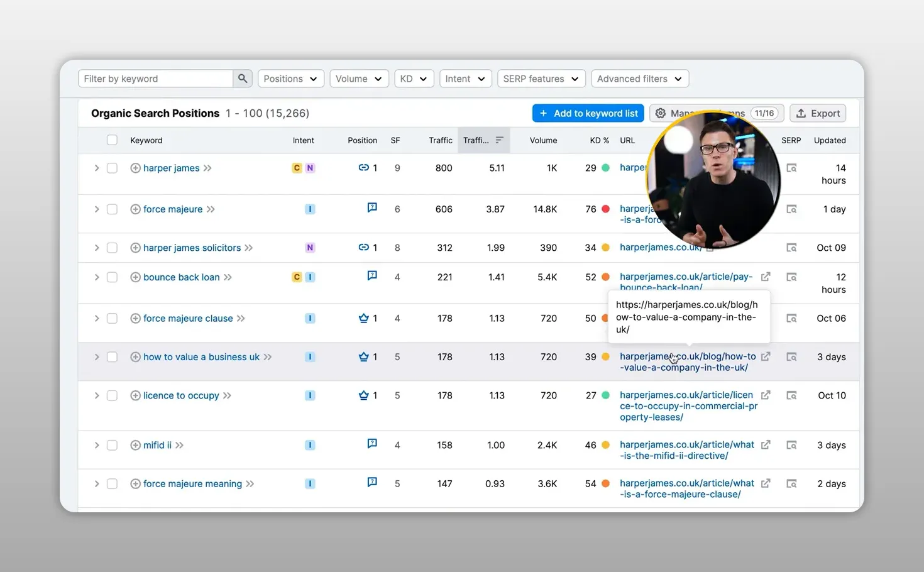924x572 pixels.
Task: Open the Positions filter dropdown
Action: [x=291, y=79]
